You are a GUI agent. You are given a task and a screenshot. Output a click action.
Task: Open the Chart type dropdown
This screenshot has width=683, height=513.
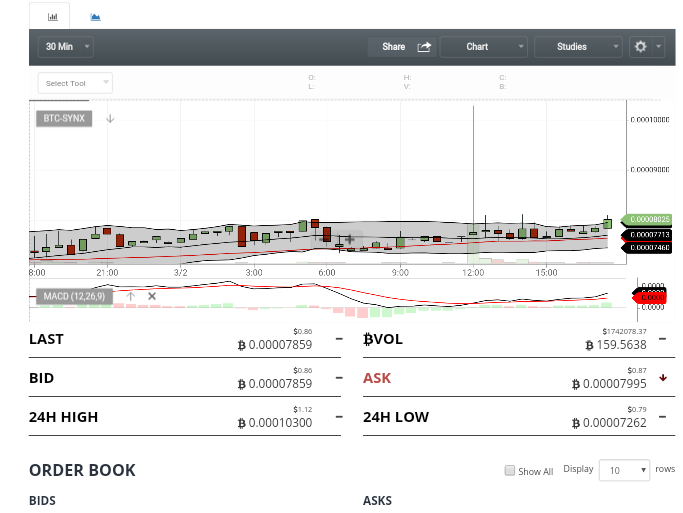(x=484, y=47)
